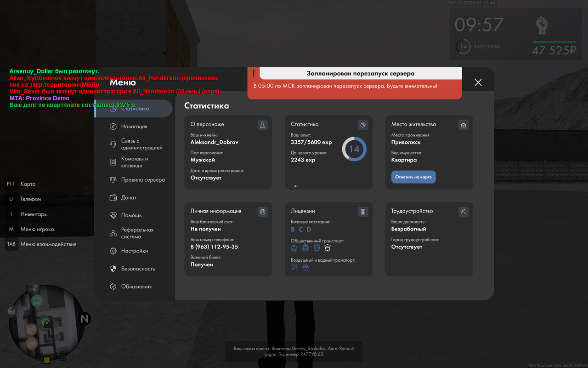This screenshot has height=368, width=588.
Task: Click the profile icon in Личная информация card
Action: click(262, 212)
